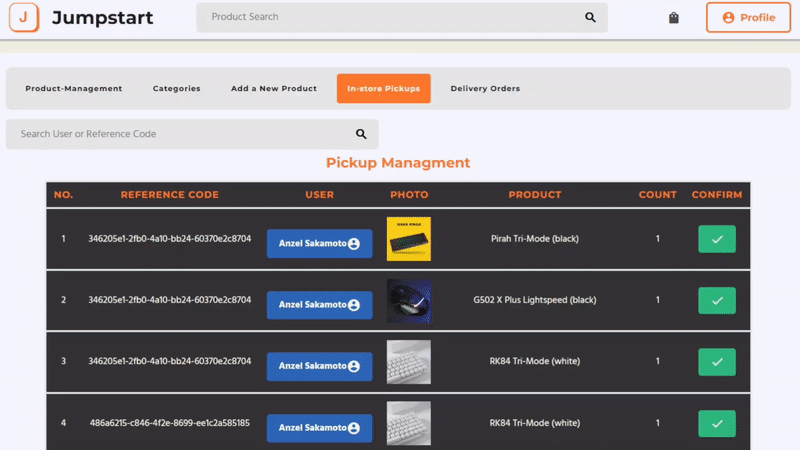Click the row 4 RK84 white keyboard photo
The height and width of the screenshot is (450, 800).
(x=409, y=423)
